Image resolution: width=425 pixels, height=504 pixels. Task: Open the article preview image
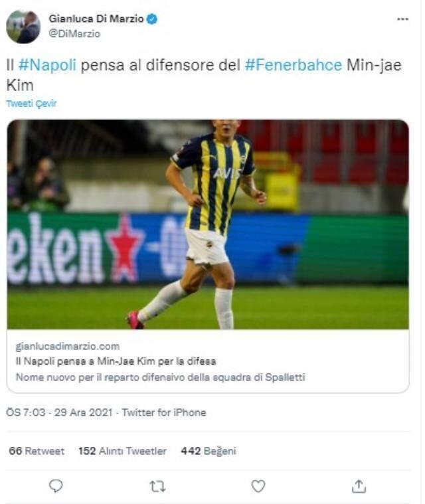(x=208, y=224)
